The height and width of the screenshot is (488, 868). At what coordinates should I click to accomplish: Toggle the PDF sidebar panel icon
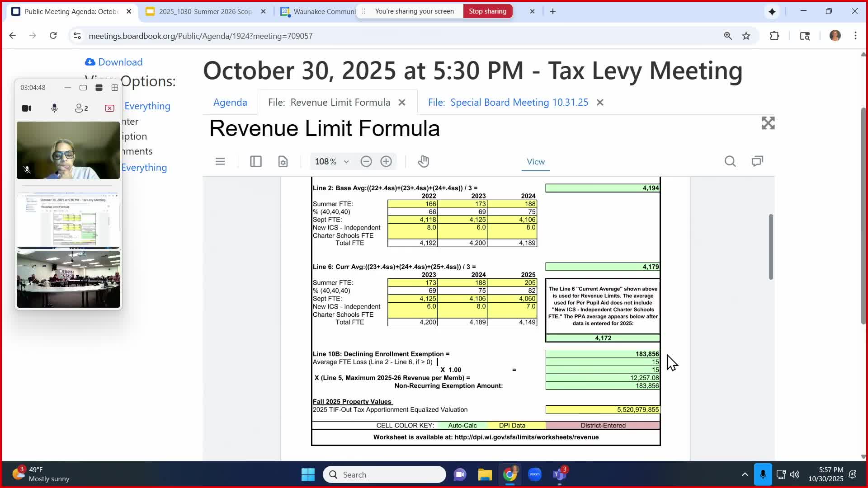pos(256,161)
